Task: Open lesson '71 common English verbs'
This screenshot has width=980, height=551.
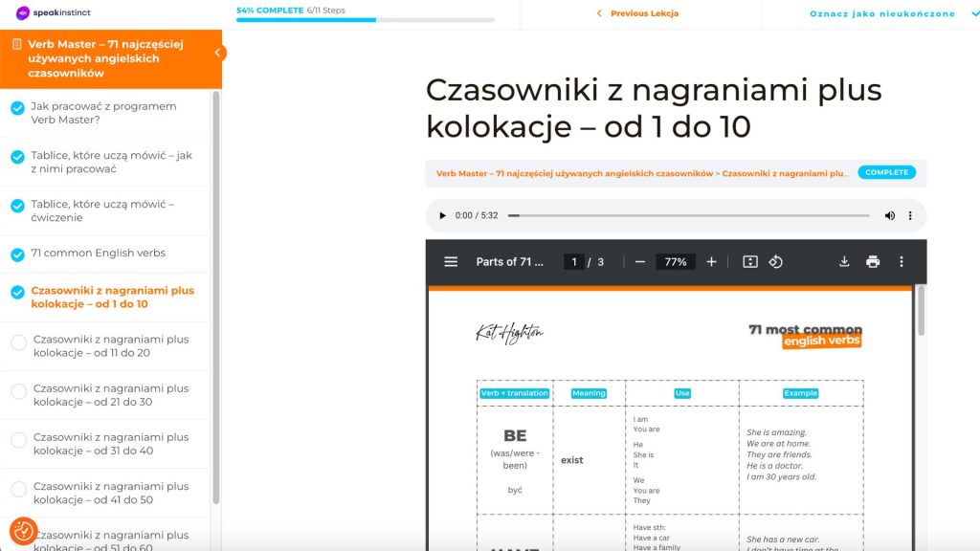Action: (x=99, y=253)
